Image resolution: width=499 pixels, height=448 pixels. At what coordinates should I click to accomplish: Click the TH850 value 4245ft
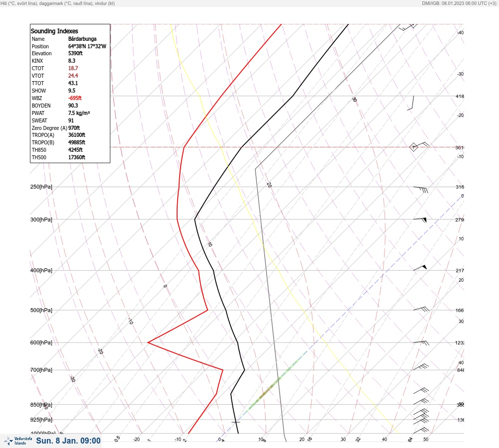pos(76,150)
